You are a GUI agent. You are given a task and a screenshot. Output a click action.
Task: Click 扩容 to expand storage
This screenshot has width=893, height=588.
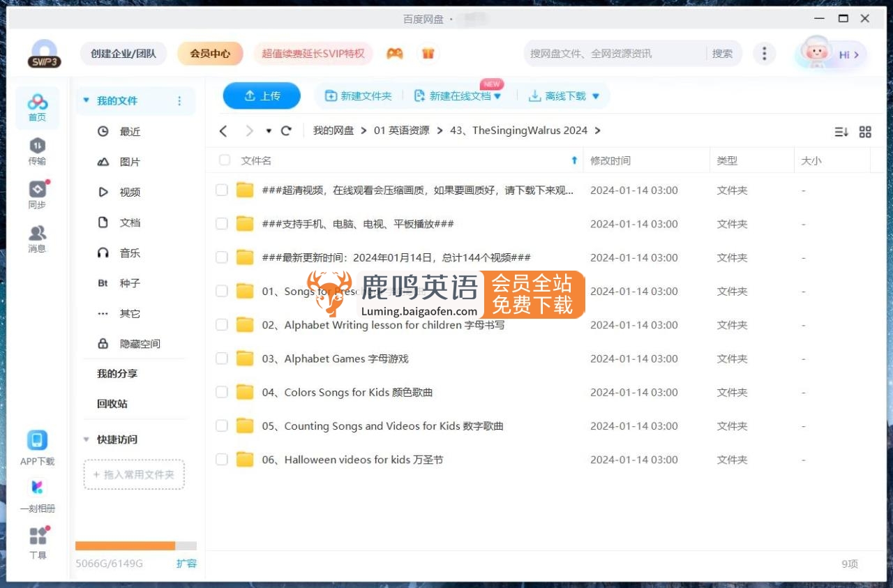186,564
